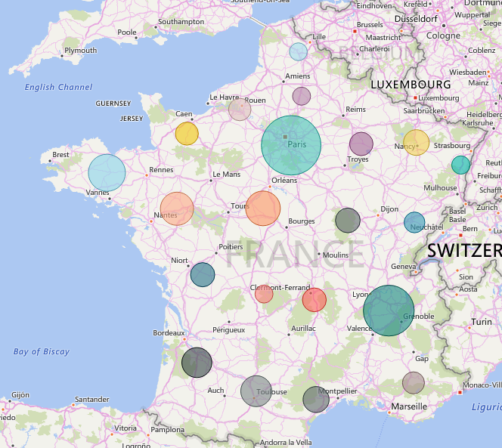Click the Southampton city label
The image size is (502, 448).
[181, 22]
